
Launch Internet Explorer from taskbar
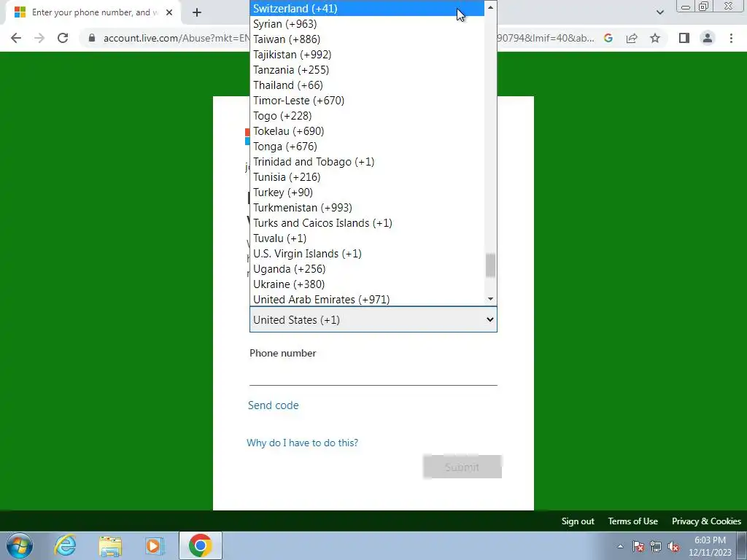point(65,545)
